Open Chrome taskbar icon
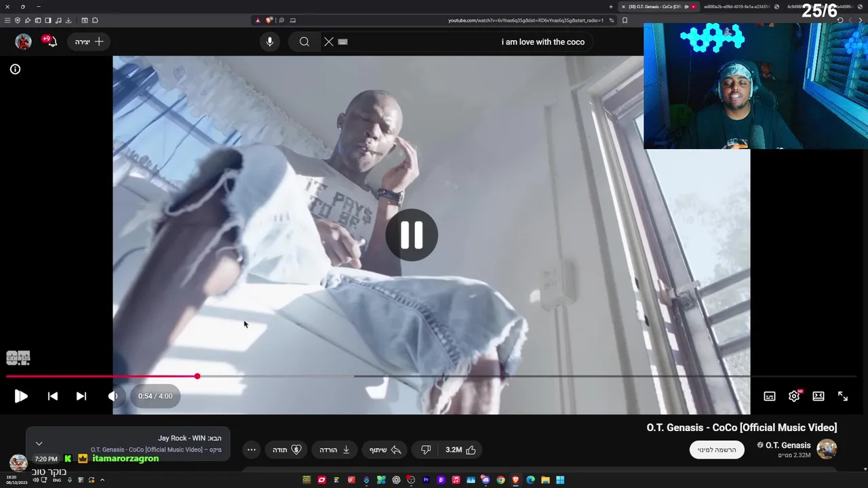 pyautogui.click(x=500, y=480)
